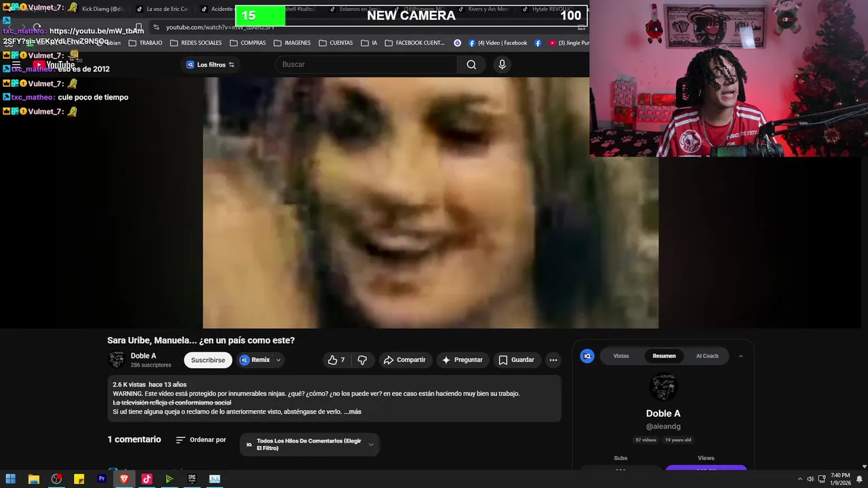
Task: Share the video via Compartir
Action: pyautogui.click(x=405, y=360)
